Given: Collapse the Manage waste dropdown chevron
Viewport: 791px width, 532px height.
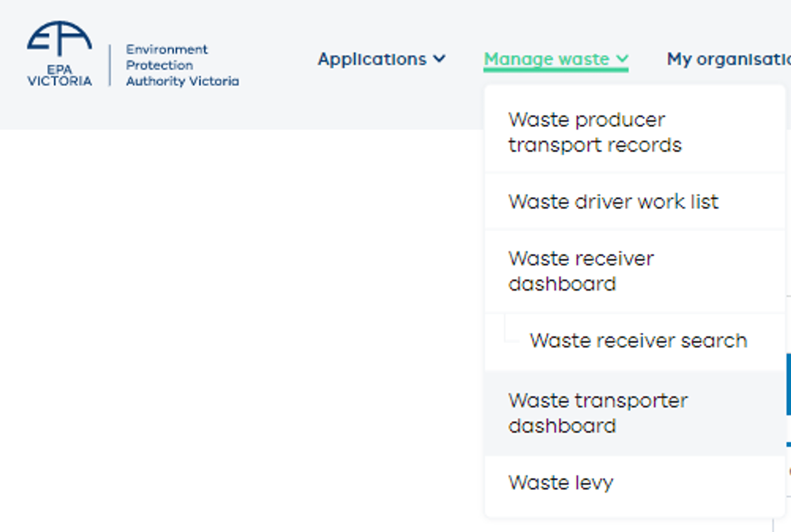Looking at the screenshot, I should point(621,59).
